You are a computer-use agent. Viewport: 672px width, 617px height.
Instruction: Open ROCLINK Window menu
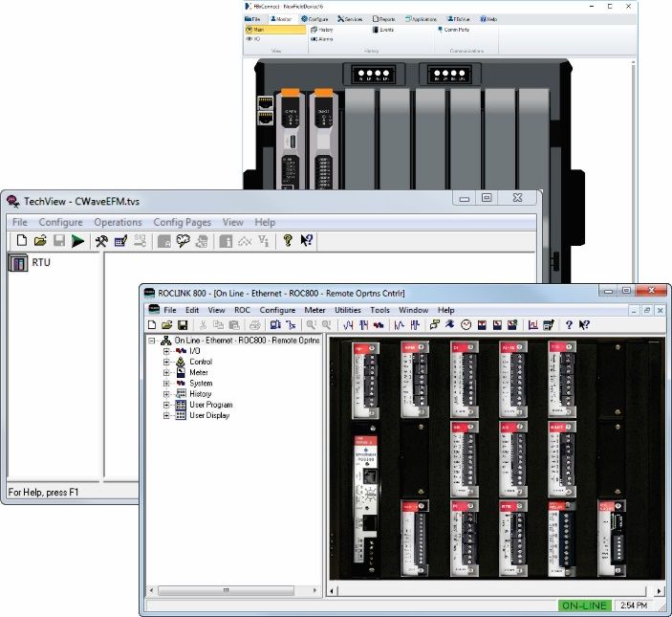pyautogui.click(x=413, y=310)
